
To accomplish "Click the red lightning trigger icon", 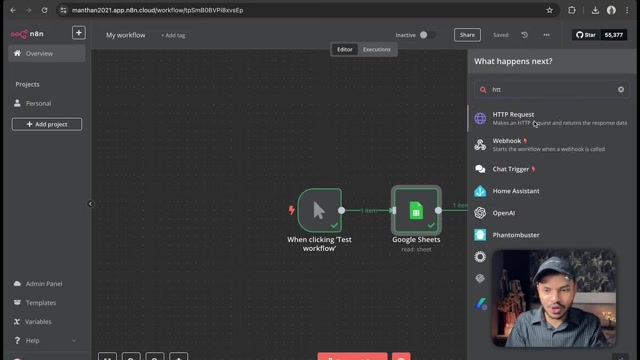I will tap(291, 210).
